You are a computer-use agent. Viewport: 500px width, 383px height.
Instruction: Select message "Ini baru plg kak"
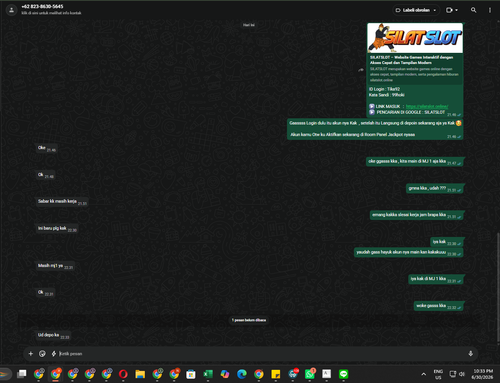57,229
